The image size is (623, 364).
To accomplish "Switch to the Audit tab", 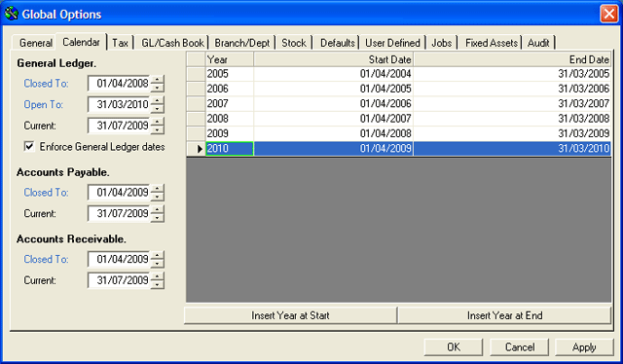I will point(538,43).
